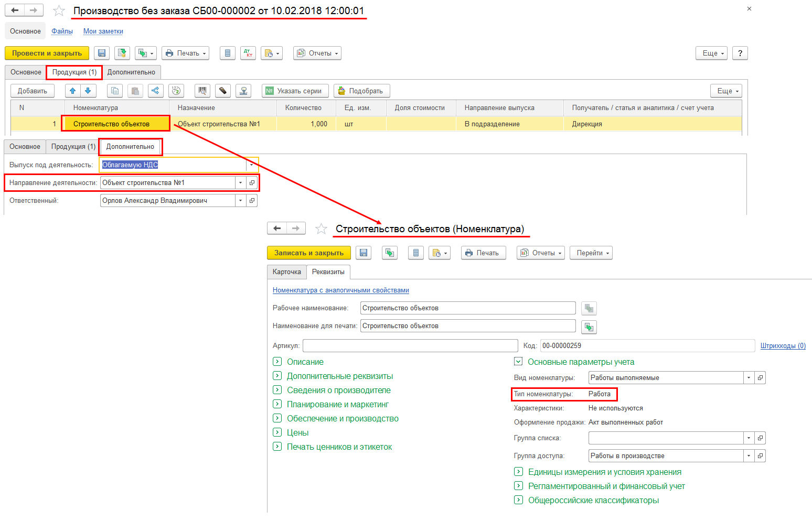Click the Подобрать button
The image size is (812, 521).
click(x=362, y=91)
